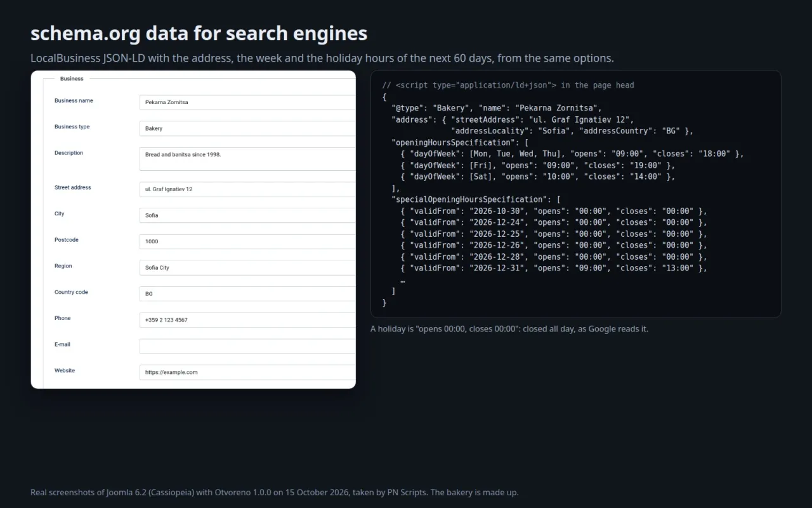
Task: Focus the empty E-mail input field
Action: tap(247, 346)
